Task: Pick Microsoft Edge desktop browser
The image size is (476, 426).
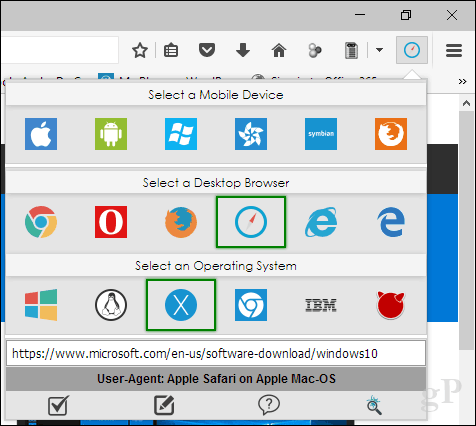Action: [x=391, y=222]
